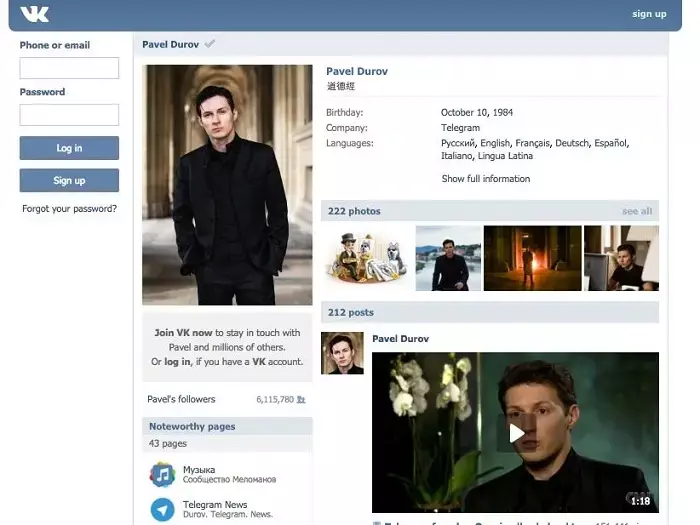
Task: Click the post author's small avatar
Action: [x=342, y=353]
